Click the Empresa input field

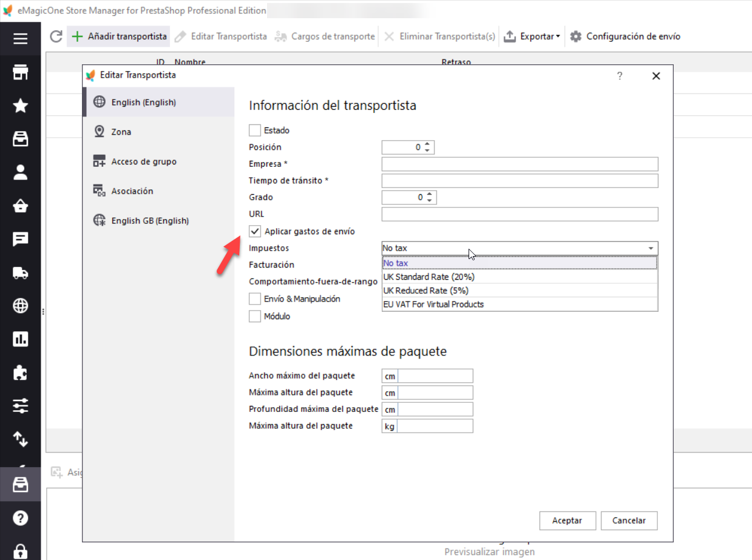pyautogui.click(x=520, y=164)
